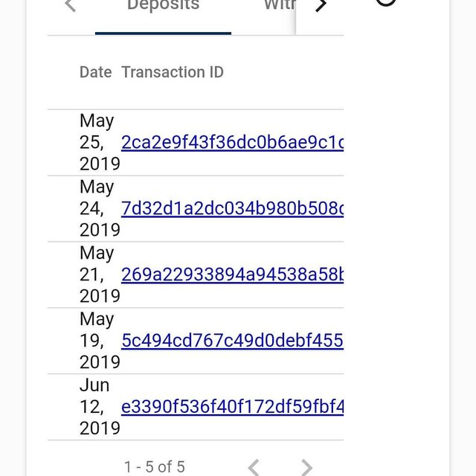Select the Jun 12, 2019 date cell
This screenshot has width=476, height=476.
[x=97, y=407]
